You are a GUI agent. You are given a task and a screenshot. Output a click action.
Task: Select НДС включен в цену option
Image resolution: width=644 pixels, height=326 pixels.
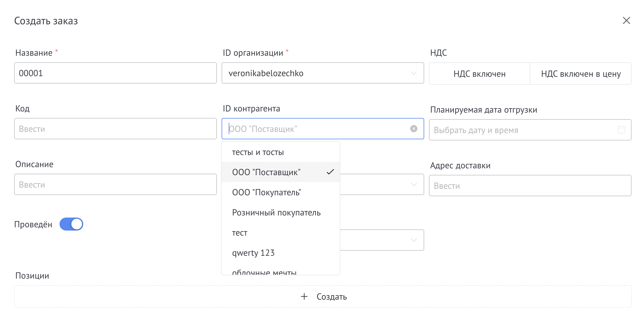(x=580, y=74)
